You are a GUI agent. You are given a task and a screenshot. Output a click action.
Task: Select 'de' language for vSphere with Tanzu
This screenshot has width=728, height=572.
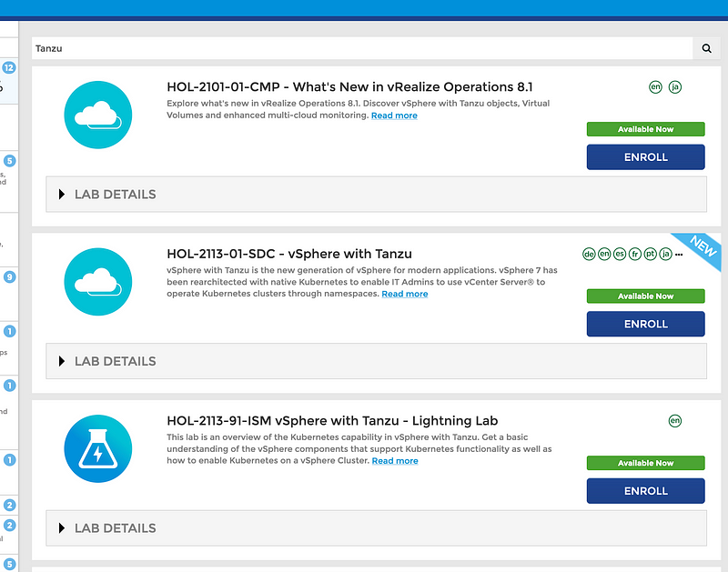coord(589,254)
